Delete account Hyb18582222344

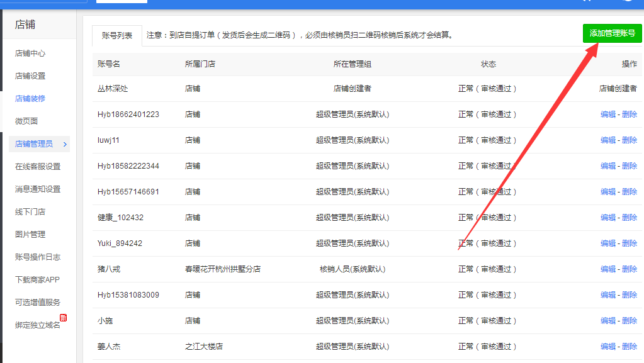coord(630,166)
